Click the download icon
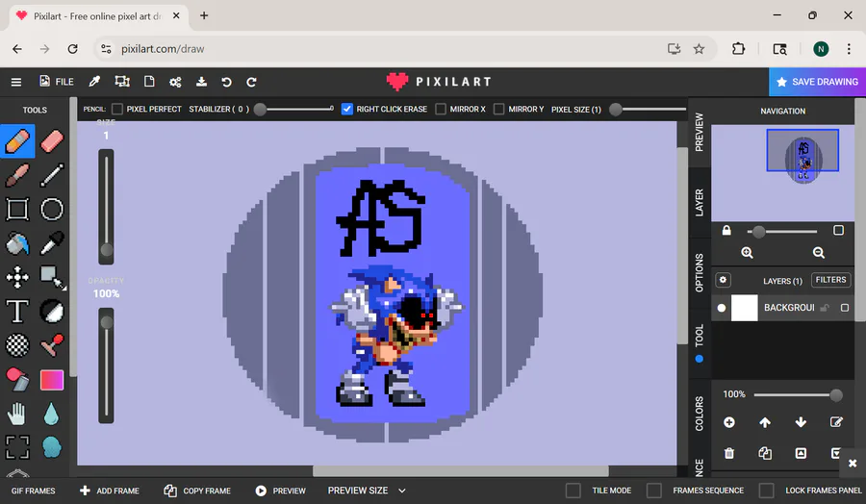Screen dimensions: 866x504 (x=202, y=82)
